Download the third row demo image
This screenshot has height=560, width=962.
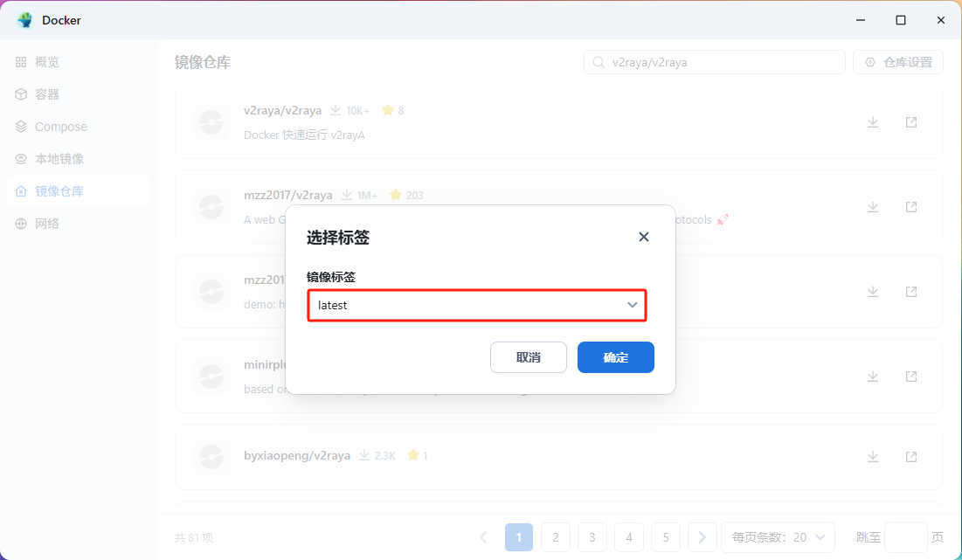(872, 292)
